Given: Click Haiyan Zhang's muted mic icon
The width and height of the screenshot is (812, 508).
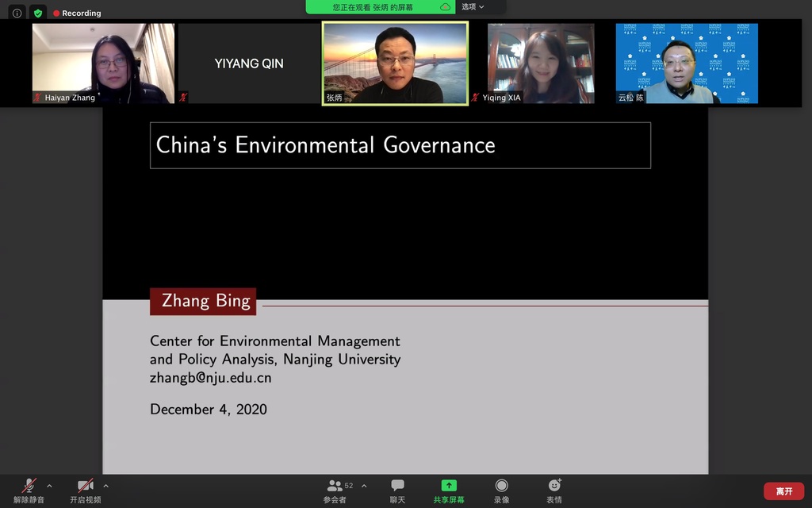Looking at the screenshot, I should [x=37, y=98].
